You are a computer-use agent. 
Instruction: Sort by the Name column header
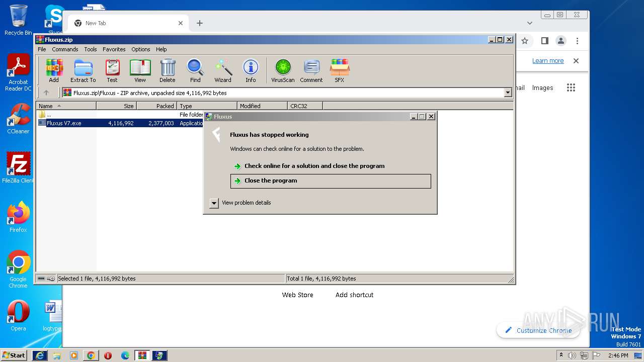66,106
